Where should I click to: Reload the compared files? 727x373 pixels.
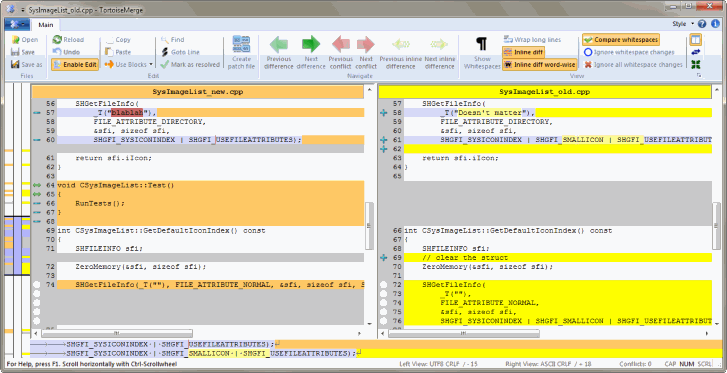tap(68, 40)
